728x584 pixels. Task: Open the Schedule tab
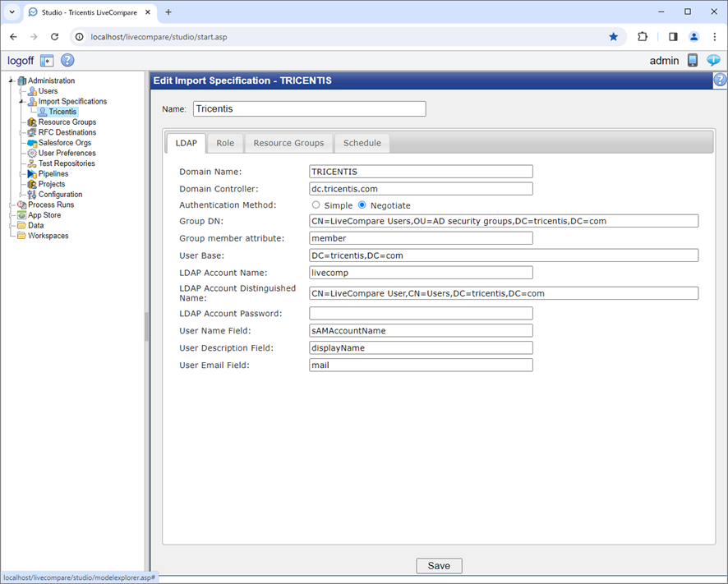362,142
